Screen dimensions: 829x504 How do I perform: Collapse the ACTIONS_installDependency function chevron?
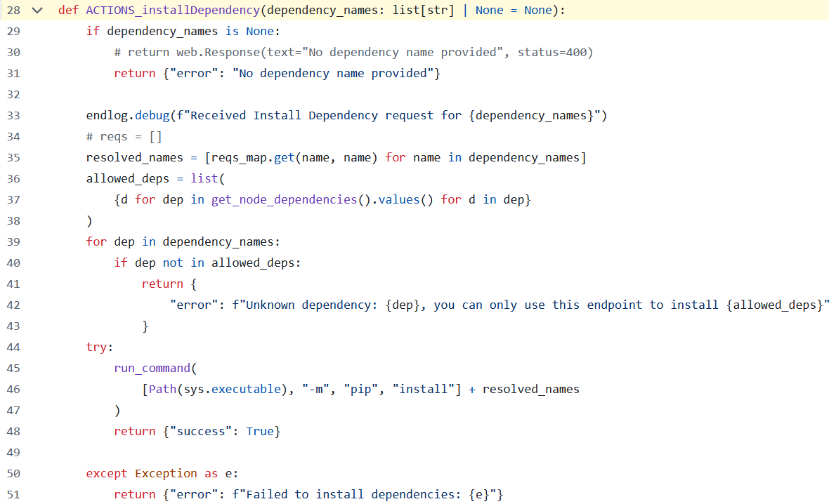pos(37,10)
